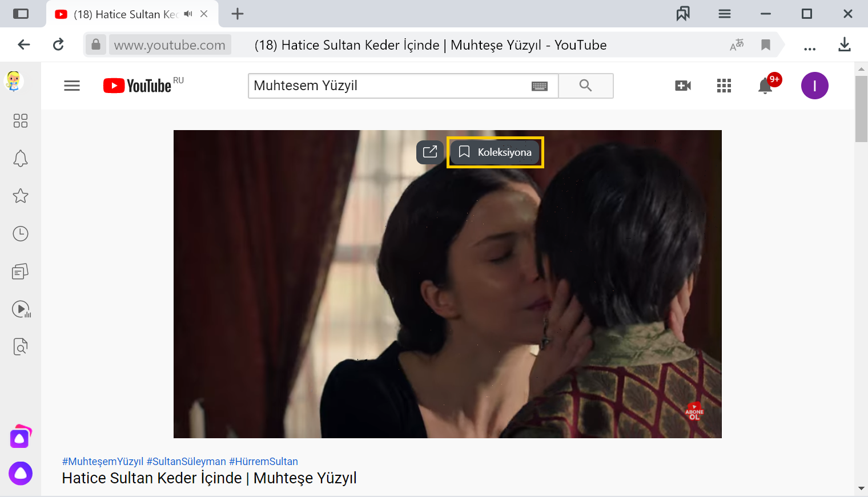868x497 pixels.
Task: Open the sidebar favorites star
Action: (21, 196)
